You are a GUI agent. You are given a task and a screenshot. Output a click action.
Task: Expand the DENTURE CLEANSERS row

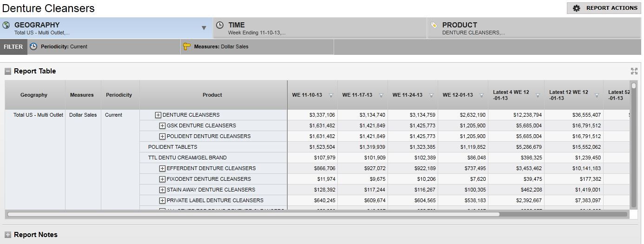(x=158, y=115)
